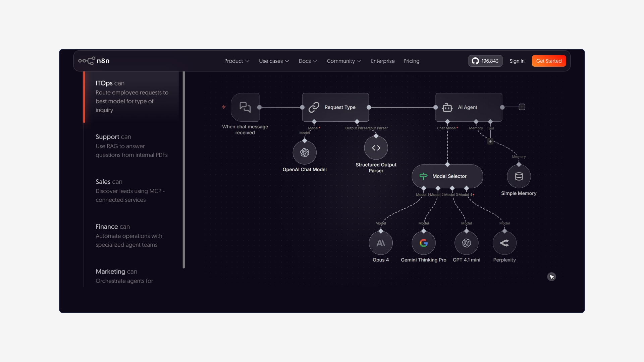Select the Model Selector signpost icon
Image resolution: width=644 pixels, height=362 pixels.
423,176
